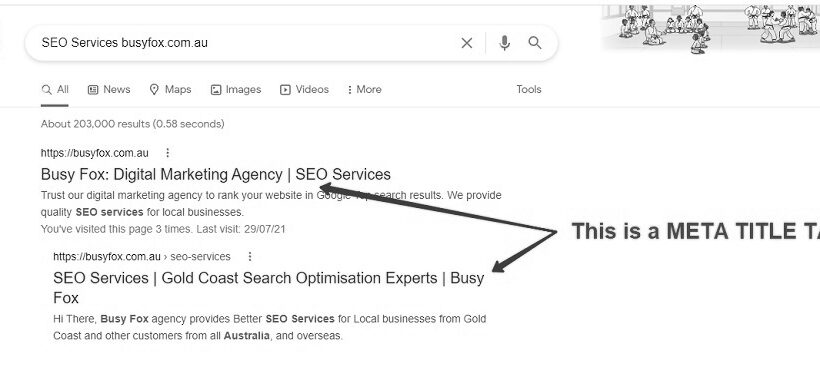Switch to the News tab
The width and height of the screenshot is (820, 367).
(109, 89)
